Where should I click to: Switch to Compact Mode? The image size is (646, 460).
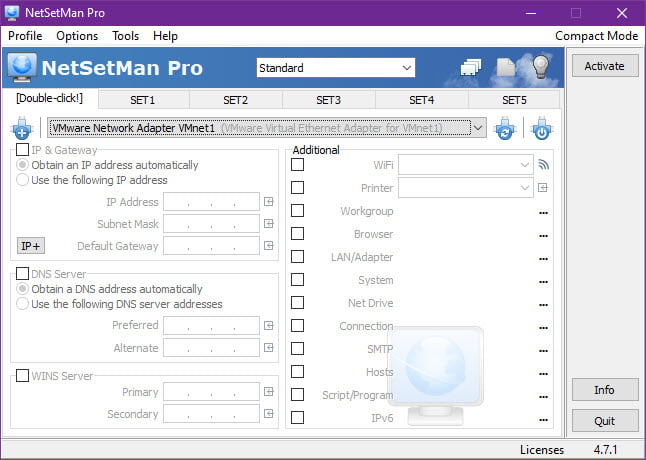click(x=597, y=36)
